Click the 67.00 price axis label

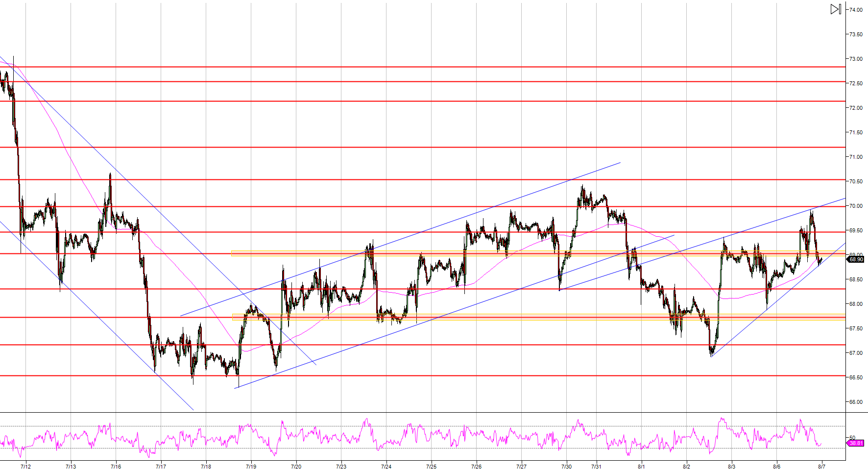[x=856, y=353]
